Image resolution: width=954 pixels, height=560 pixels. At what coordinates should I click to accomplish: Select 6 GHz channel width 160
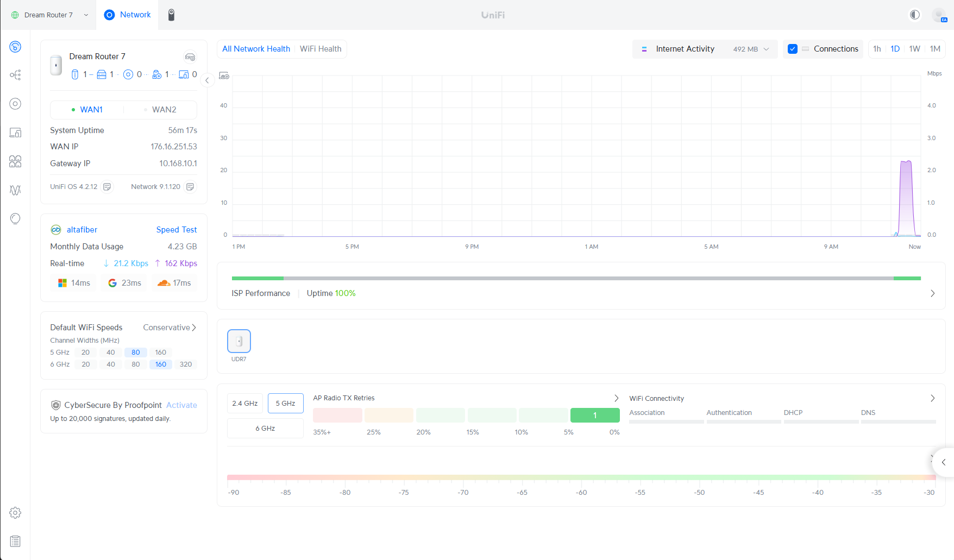(x=161, y=364)
